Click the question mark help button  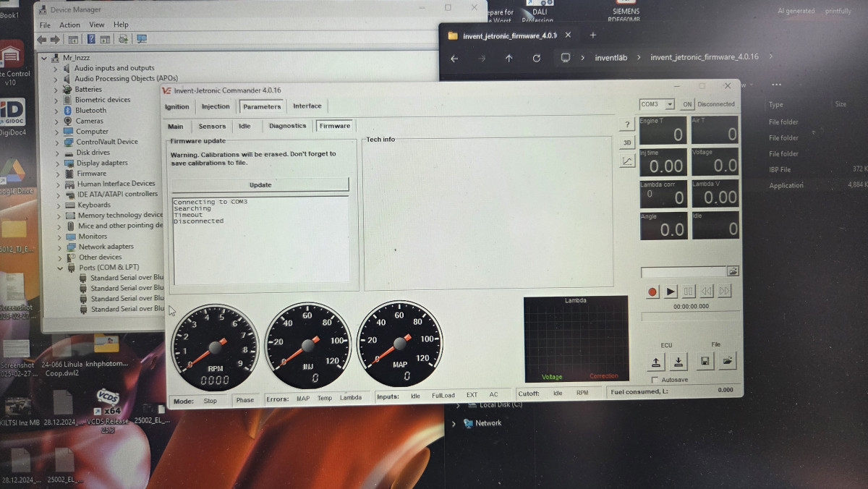pos(627,124)
